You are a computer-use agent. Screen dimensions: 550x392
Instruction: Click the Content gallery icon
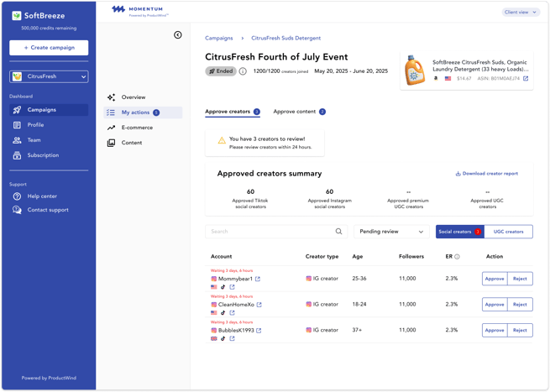coord(111,143)
